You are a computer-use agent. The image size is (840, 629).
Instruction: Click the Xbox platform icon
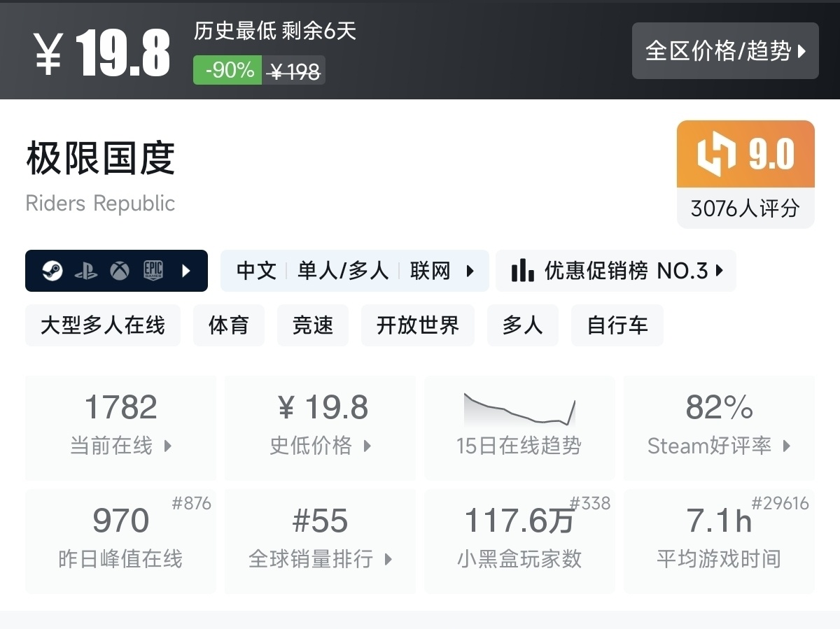click(120, 271)
